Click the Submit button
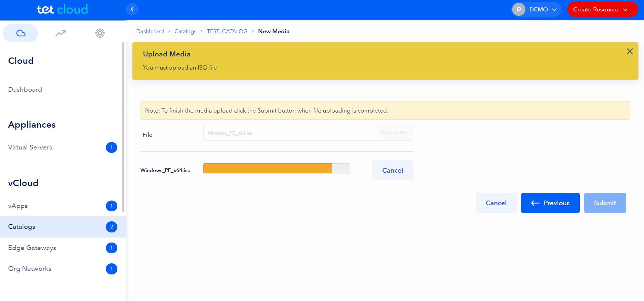This screenshot has width=644, height=301. click(x=605, y=203)
